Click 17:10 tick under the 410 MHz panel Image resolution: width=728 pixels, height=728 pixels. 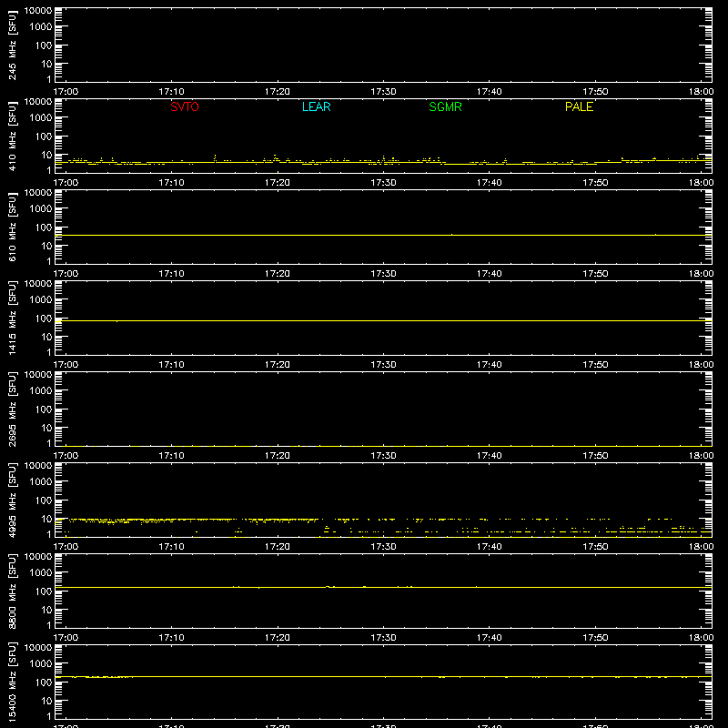pyautogui.click(x=171, y=183)
